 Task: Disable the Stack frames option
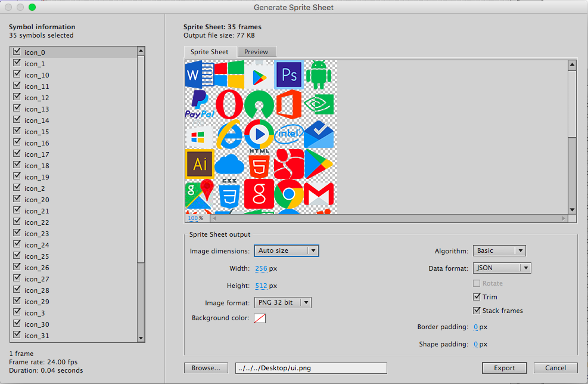click(x=477, y=311)
